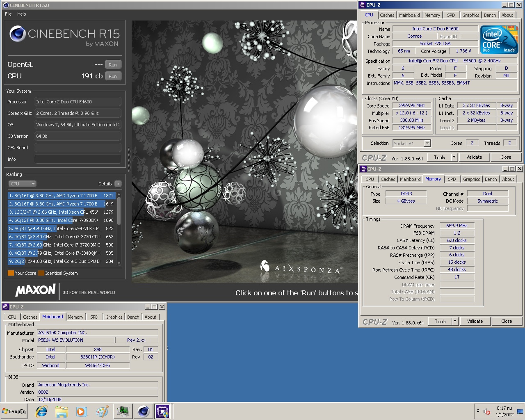Viewport: 525px width, 420px height.
Task: Click the muted volume tray icon
Action: 487,411
